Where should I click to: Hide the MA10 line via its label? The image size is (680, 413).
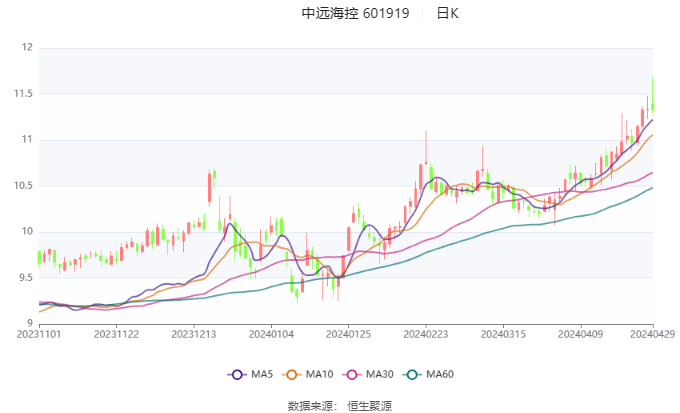coord(319,374)
